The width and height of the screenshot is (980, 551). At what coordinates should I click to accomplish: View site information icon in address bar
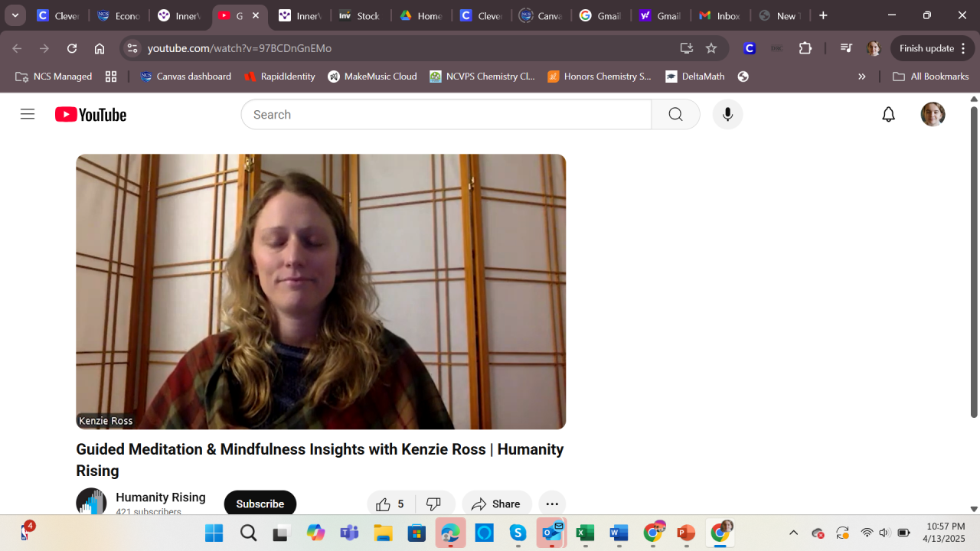tap(132, 48)
